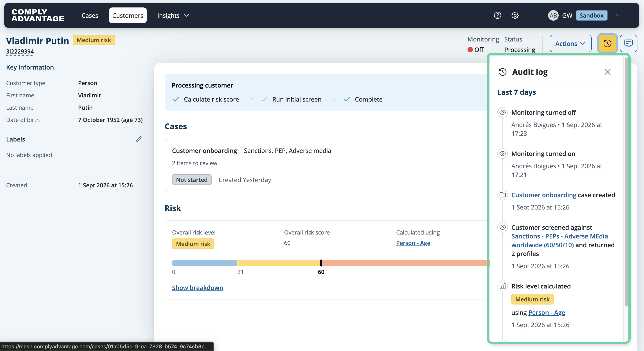Click the yellow medium-risk segment of risk bar
The width and height of the screenshot is (644, 351).
279,263
